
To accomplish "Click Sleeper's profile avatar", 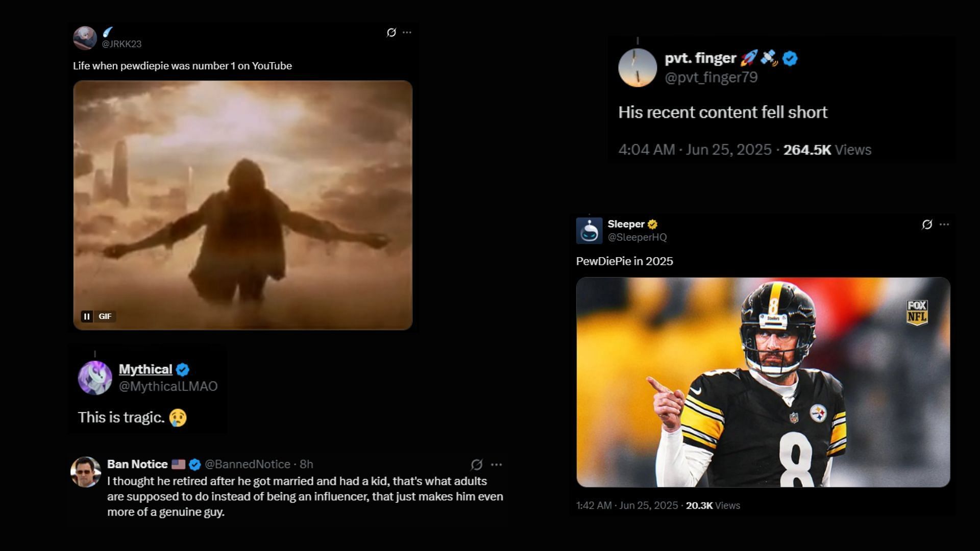I will (590, 231).
